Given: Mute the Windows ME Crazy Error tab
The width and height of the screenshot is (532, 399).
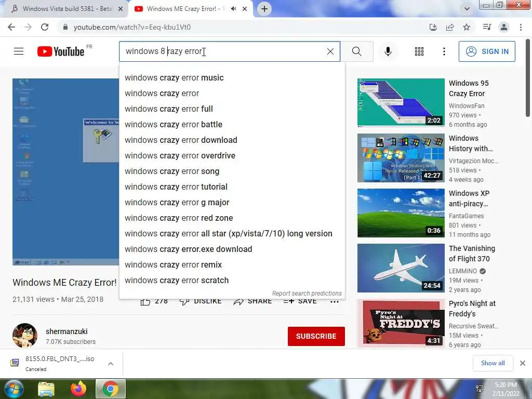Looking at the screenshot, I should pos(233,9).
